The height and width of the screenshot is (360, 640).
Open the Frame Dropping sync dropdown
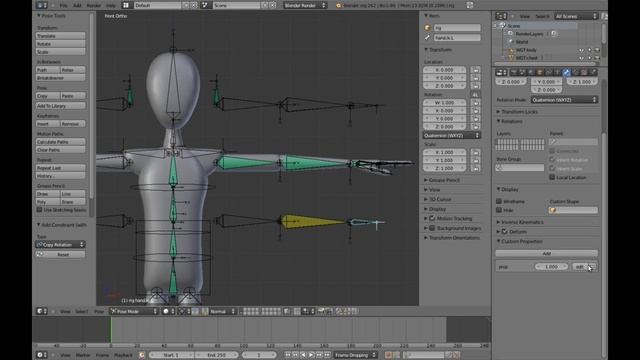[356, 355]
